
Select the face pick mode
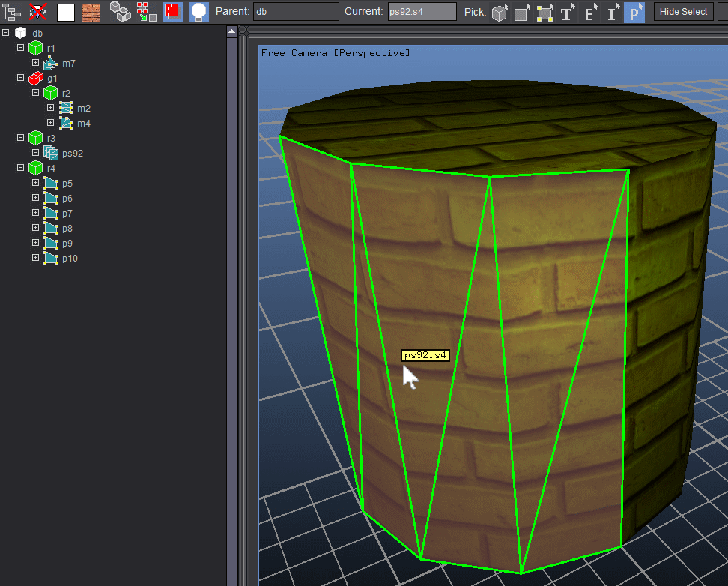[522, 12]
